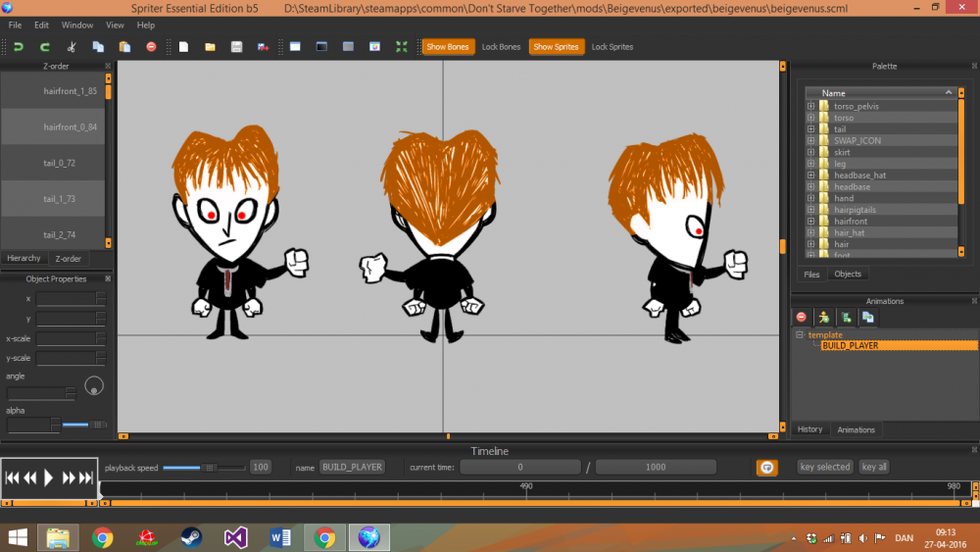Image resolution: width=980 pixels, height=552 pixels.
Task: Open Microsoft Word from the taskbar
Action: (280, 537)
